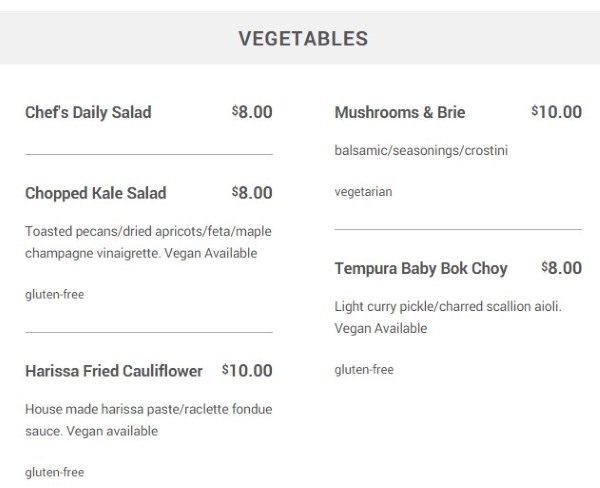Screen dimensions: 600x488
Task: Click the balsamic/seasonings/crostini description
Action: [421, 150]
